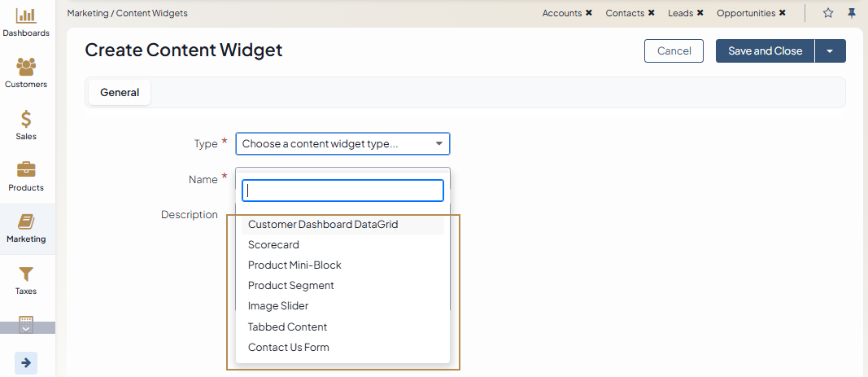Select the Contact Us Form option
The height and width of the screenshot is (377, 868).
pyautogui.click(x=289, y=347)
